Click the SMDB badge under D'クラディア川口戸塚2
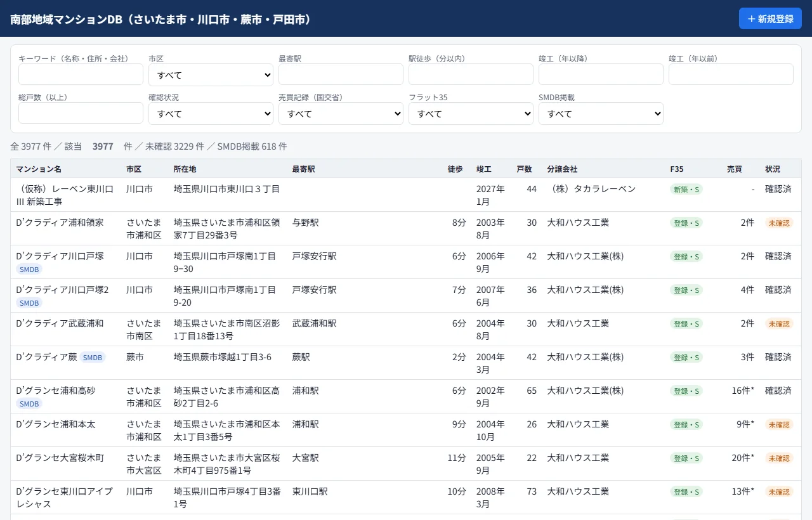This screenshot has height=520, width=812. 29,303
